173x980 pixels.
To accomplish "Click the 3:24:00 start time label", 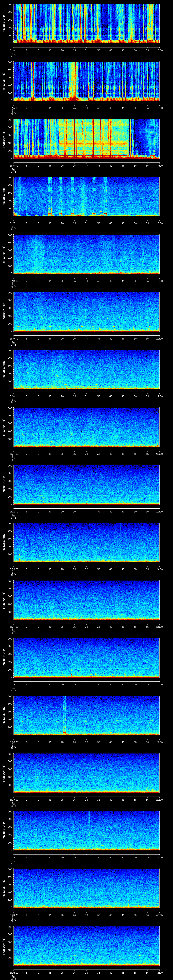I will [x=14, y=627].
